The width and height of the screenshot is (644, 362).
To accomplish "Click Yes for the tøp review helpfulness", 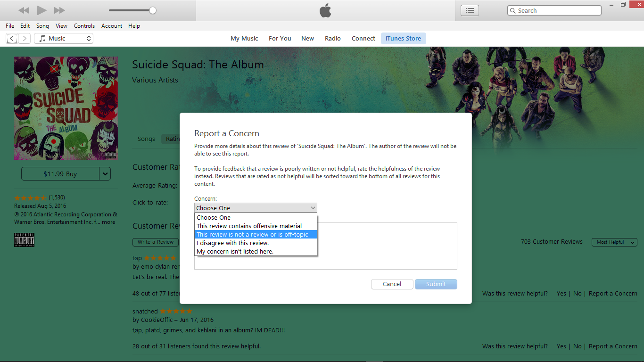I will (x=561, y=293).
